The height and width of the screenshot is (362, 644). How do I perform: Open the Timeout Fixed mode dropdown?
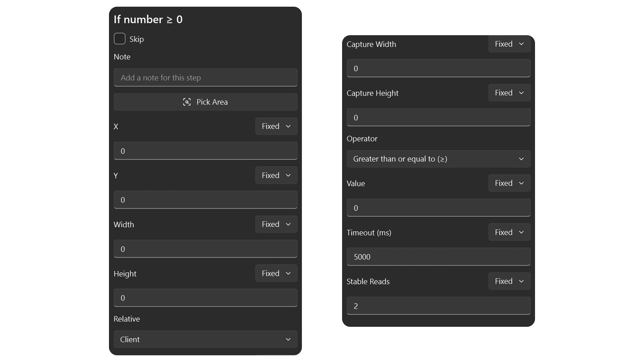[509, 232]
